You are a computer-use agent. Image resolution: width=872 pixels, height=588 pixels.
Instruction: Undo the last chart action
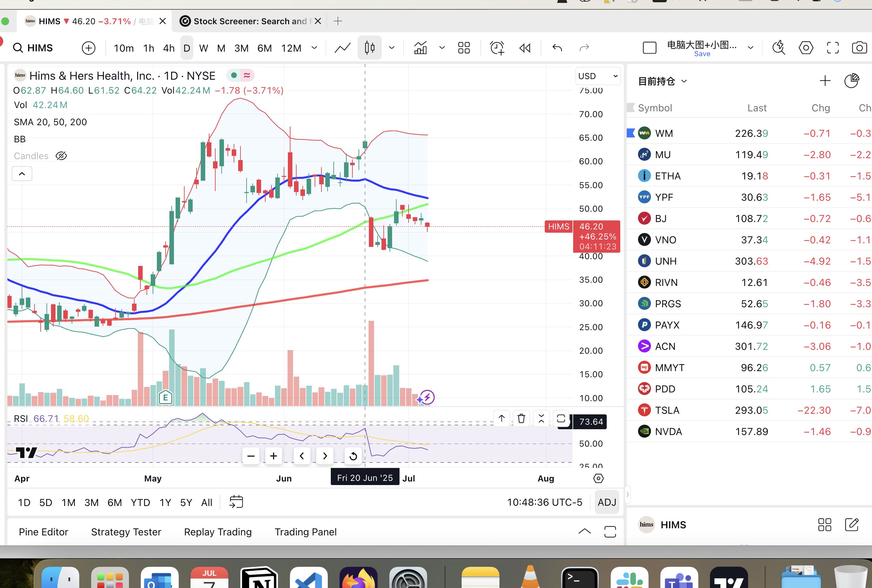(556, 48)
